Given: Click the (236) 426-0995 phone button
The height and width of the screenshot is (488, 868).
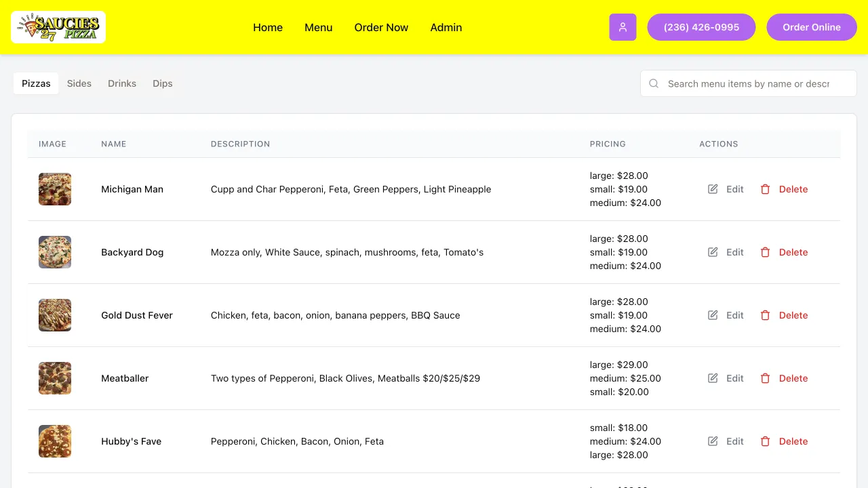Looking at the screenshot, I should [x=701, y=27].
